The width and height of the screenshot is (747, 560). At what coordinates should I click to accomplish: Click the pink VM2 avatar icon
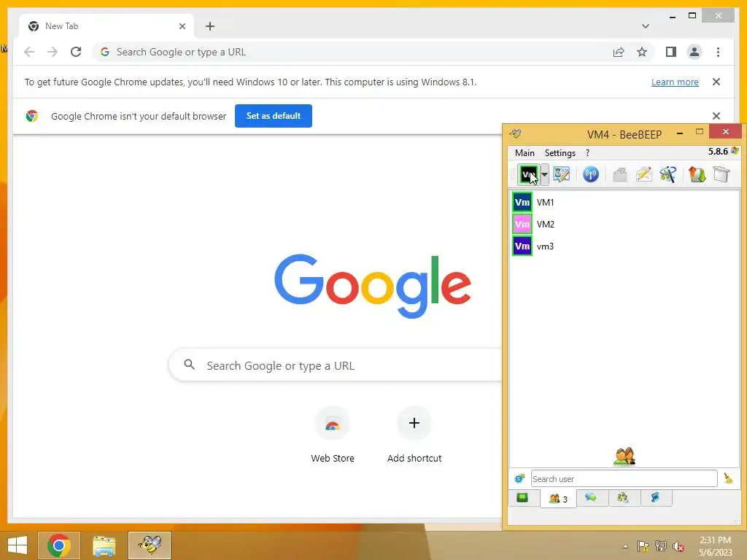pos(522,225)
